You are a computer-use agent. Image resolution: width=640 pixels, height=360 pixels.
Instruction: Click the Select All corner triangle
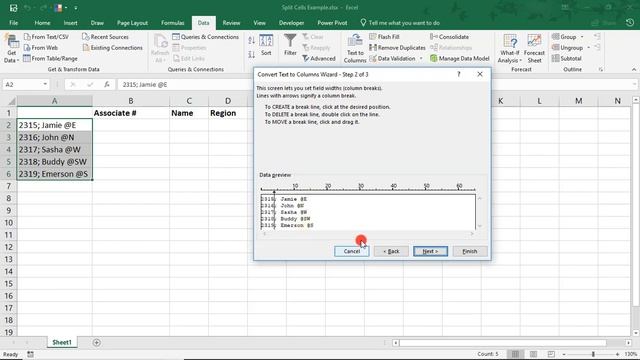point(12,101)
